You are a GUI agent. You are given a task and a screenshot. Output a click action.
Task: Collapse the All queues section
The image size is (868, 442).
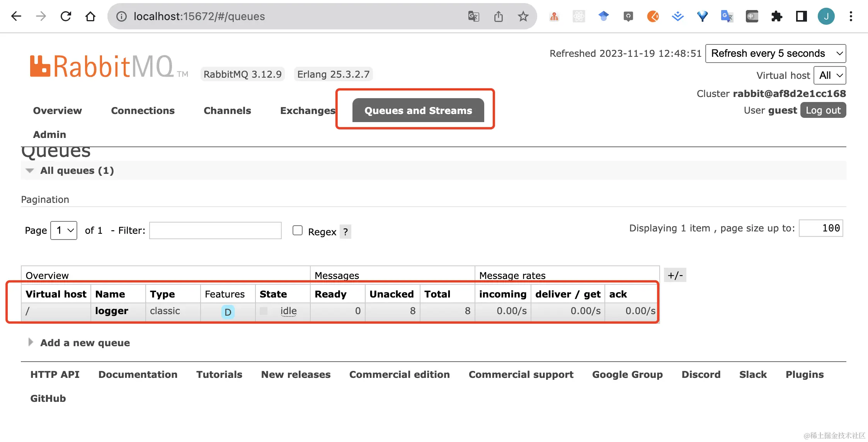30,170
